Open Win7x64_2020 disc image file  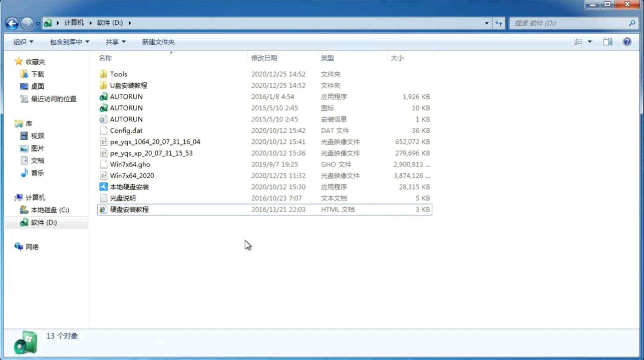pos(132,176)
